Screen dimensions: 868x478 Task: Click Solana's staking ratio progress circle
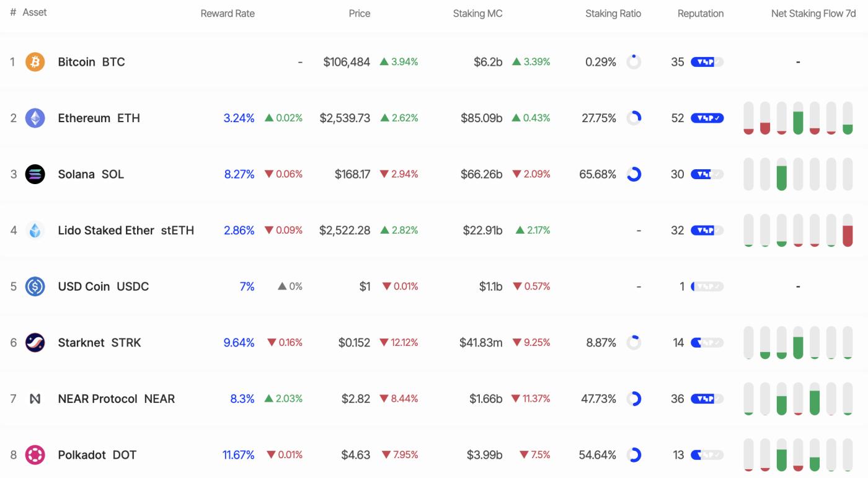point(635,174)
